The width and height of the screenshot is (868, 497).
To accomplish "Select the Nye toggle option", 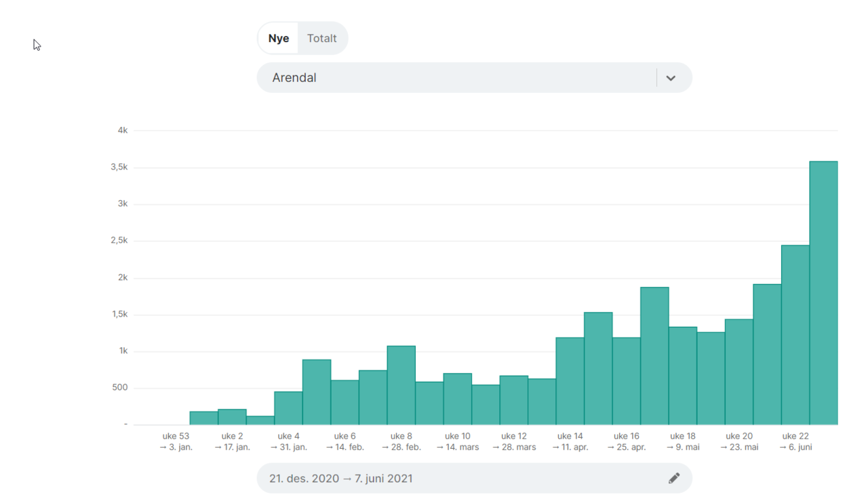I will (279, 39).
